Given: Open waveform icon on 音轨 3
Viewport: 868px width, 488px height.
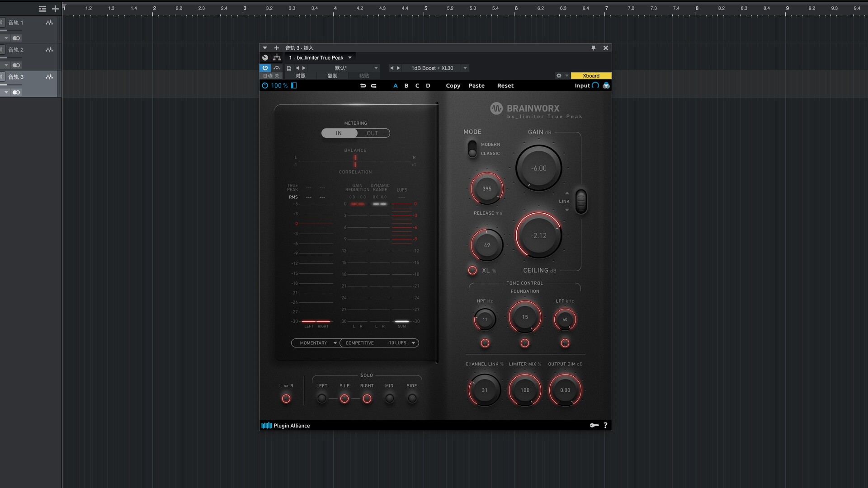Looking at the screenshot, I should tap(49, 77).
